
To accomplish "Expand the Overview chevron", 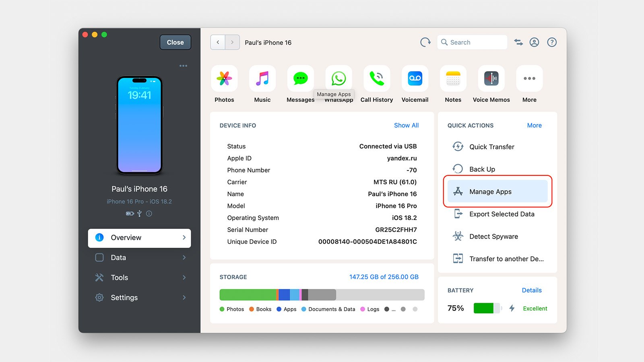I will click(184, 238).
